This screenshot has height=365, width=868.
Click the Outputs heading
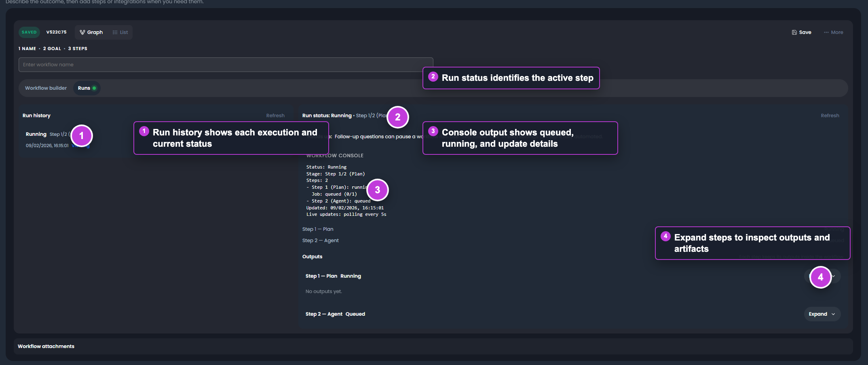point(312,257)
